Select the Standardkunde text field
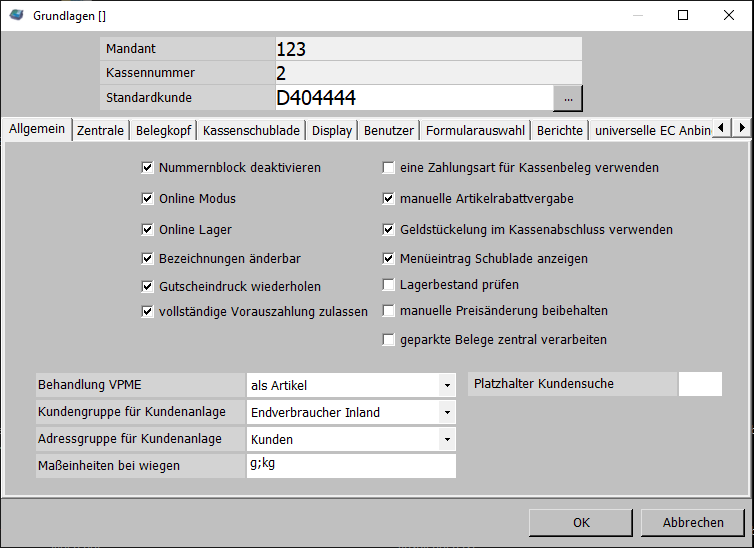754x548 pixels. pos(413,98)
